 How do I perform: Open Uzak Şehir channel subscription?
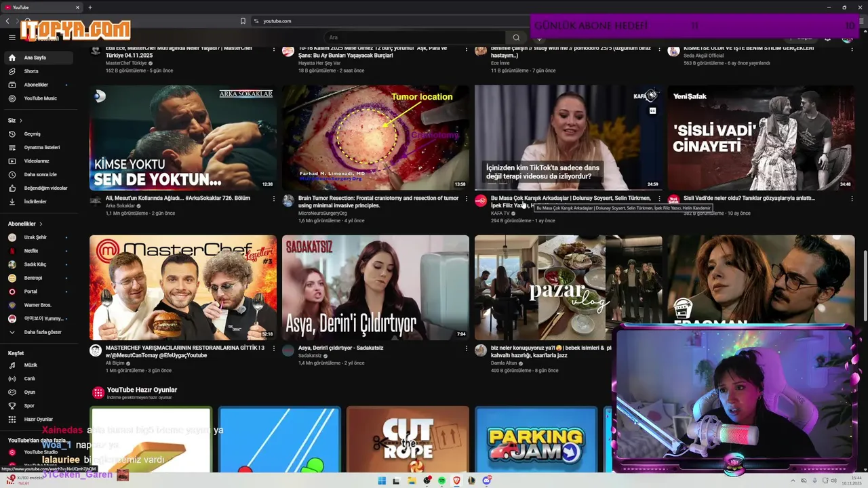coord(38,237)
